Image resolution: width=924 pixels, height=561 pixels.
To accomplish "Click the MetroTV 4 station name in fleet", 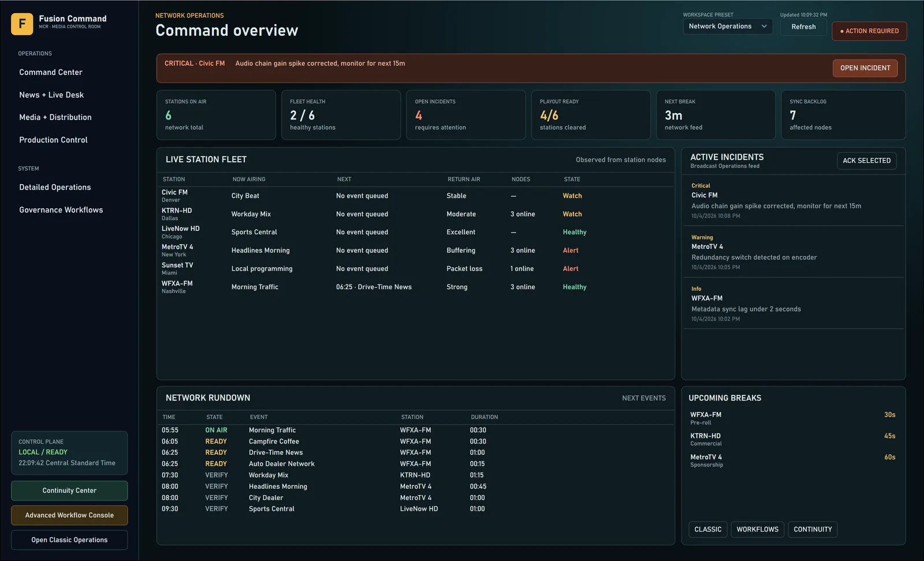I will (177, 247).
